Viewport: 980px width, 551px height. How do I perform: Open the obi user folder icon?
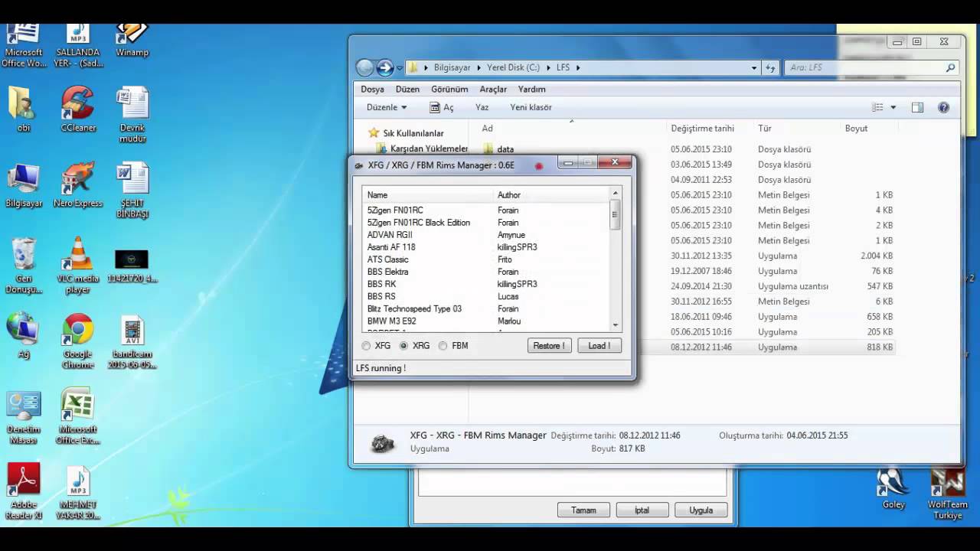pos(24,110)
